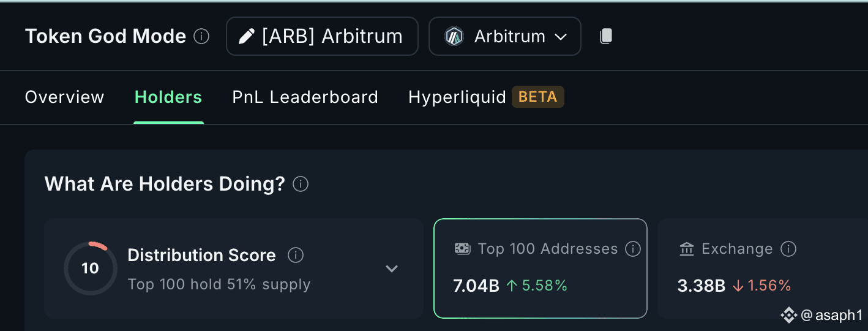Open info icon next to What Are Holders Doing
Screen dimensions: 868x331
tap(301, 184)
